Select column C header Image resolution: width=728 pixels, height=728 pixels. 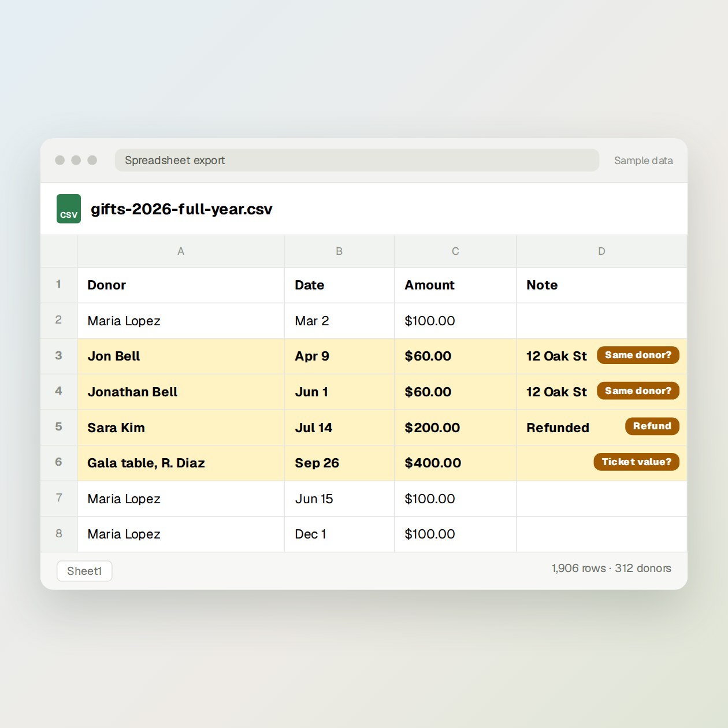[x=455, y=251]
